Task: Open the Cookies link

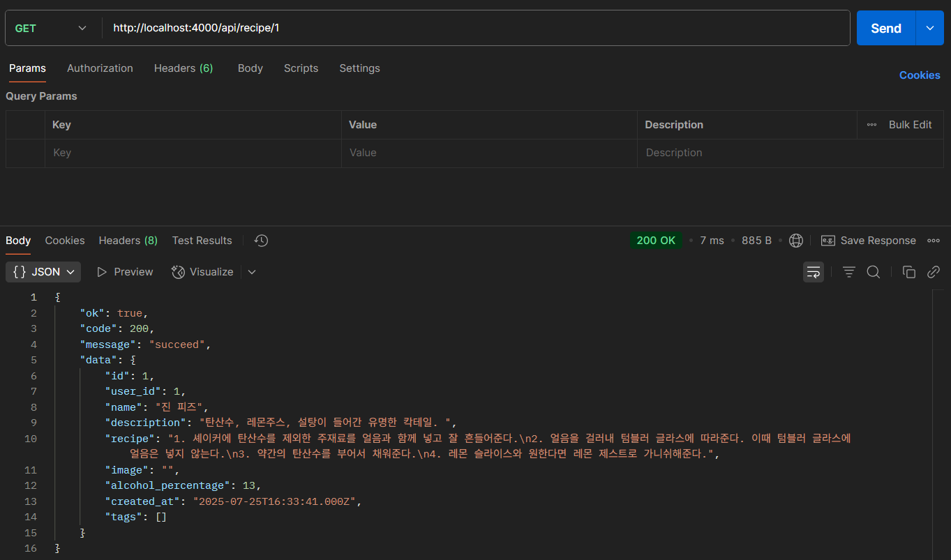Action: (920, 75)
